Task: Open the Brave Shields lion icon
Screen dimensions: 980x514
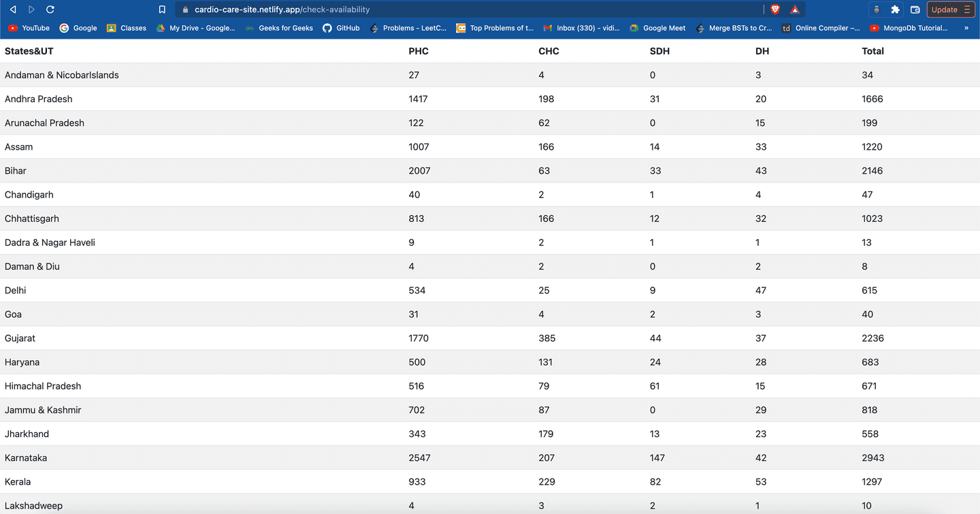Action: [774, 10]
